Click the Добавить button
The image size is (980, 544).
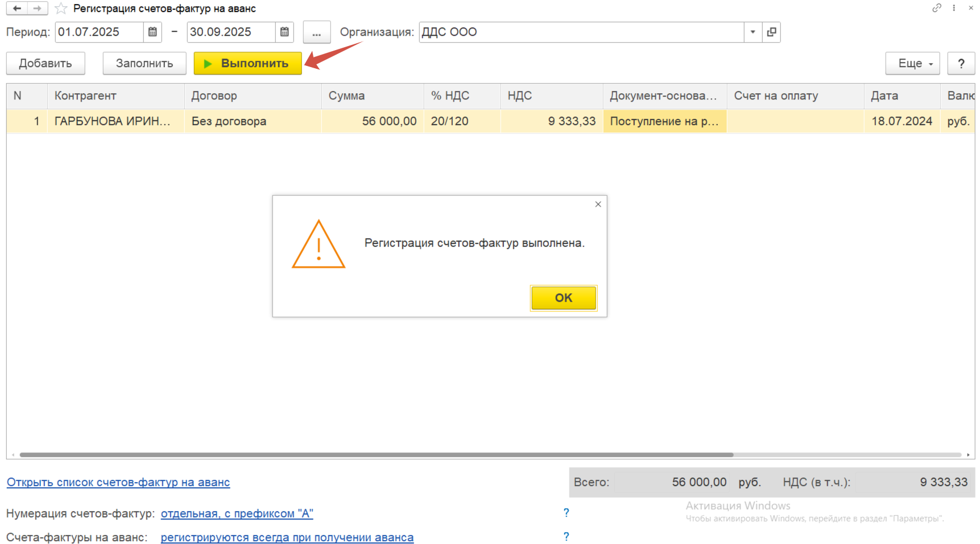[46, 64]
